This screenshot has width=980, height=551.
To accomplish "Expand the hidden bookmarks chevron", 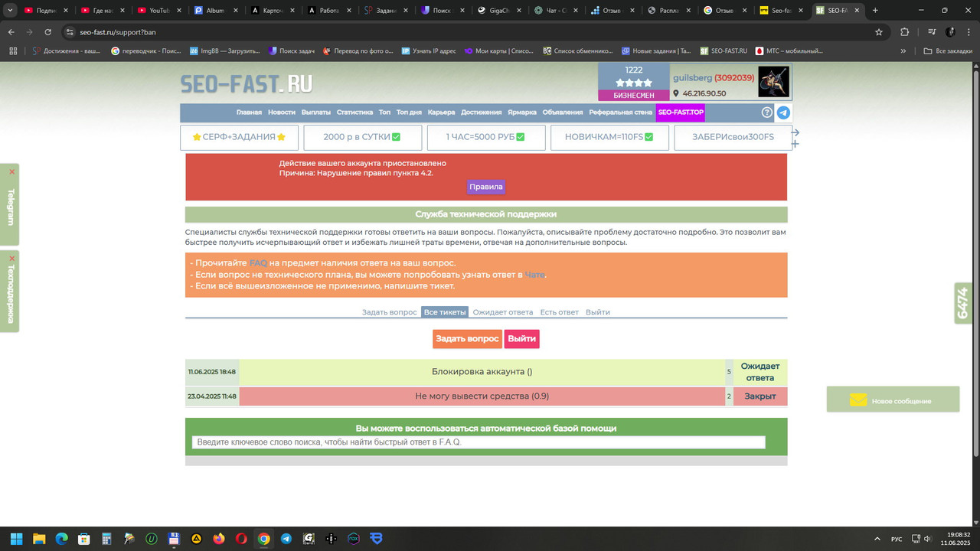I will [903, 51].
